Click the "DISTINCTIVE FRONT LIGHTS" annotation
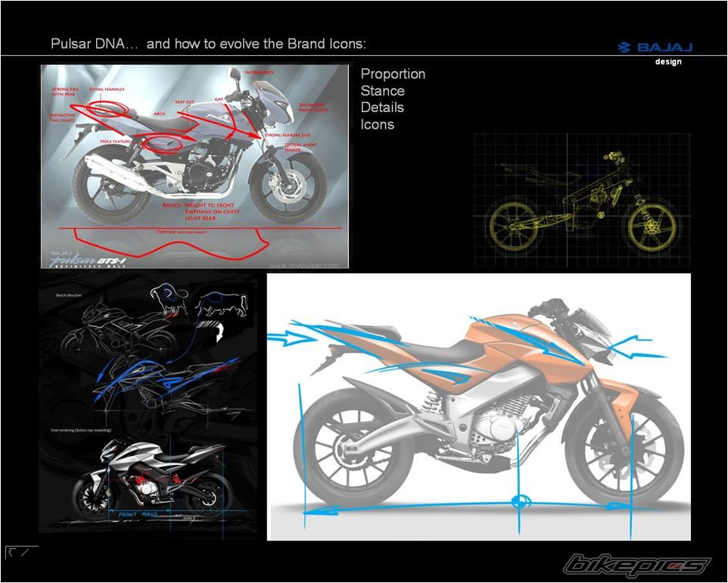Screen dimensions: 728x583 313,108
